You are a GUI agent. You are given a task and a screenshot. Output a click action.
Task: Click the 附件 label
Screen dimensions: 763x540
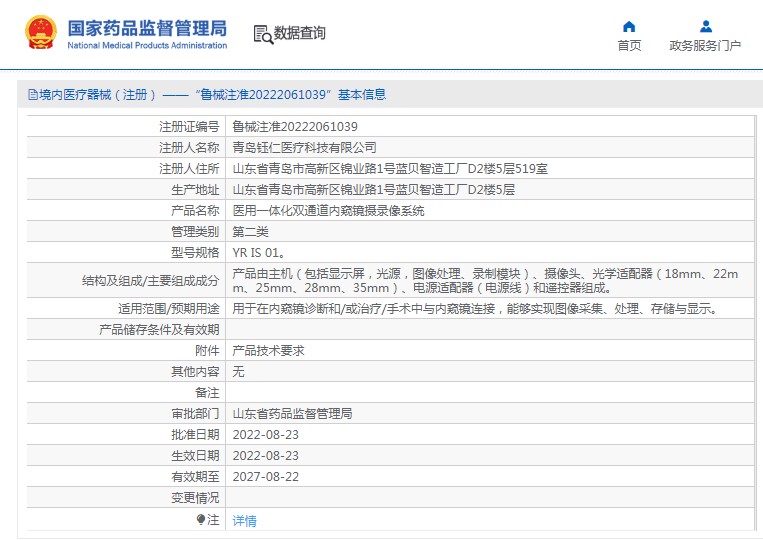(207, 351)
